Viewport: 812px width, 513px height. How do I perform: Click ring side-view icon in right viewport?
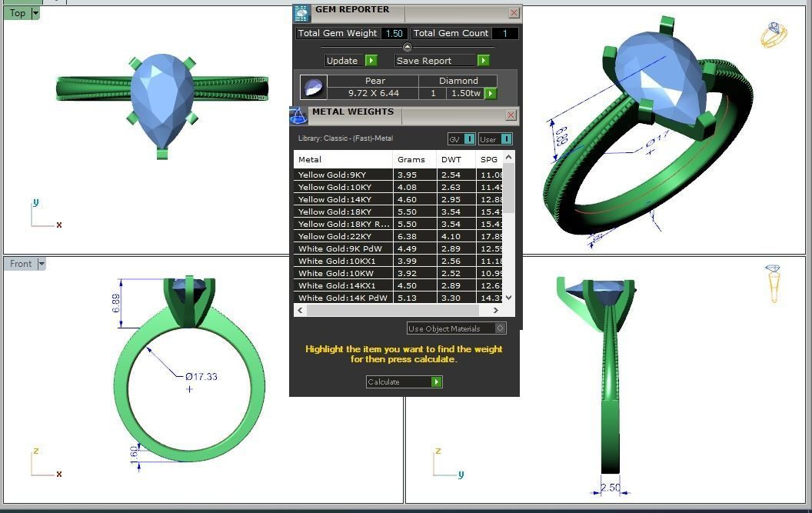[x=773, y=284]
